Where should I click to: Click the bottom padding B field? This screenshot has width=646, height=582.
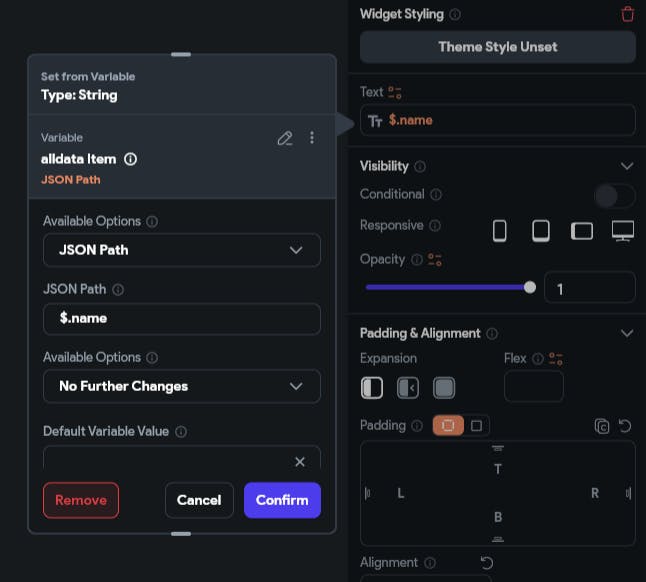[498, 517]
